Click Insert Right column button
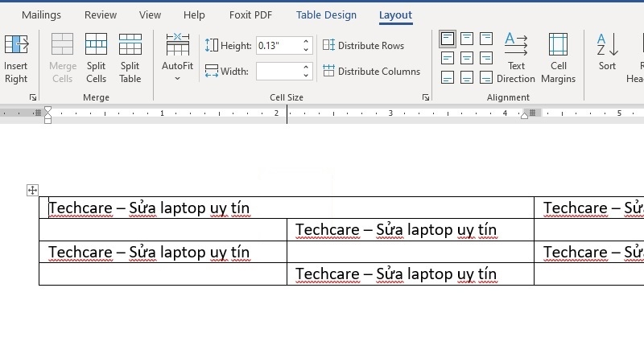Image resolution: width=644 pixels, height=362 pixels. point(16,58)
